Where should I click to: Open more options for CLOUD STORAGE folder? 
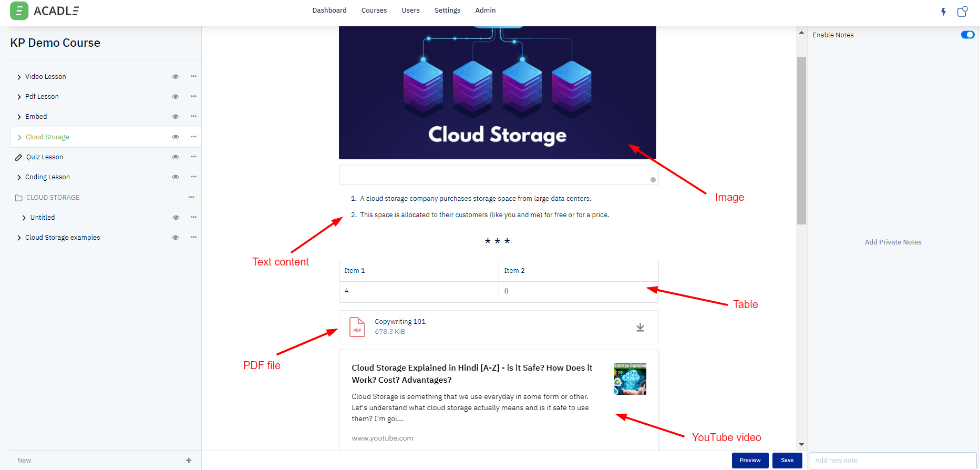pos(191,198)
